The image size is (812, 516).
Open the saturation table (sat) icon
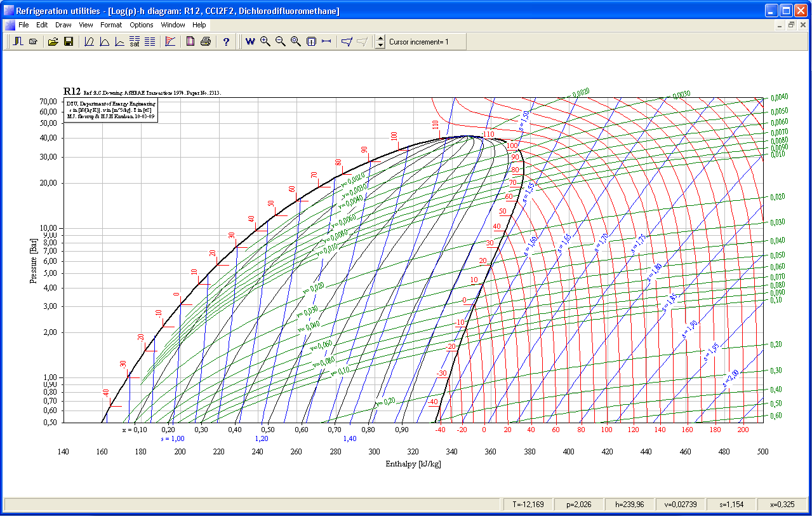point(135,41)
